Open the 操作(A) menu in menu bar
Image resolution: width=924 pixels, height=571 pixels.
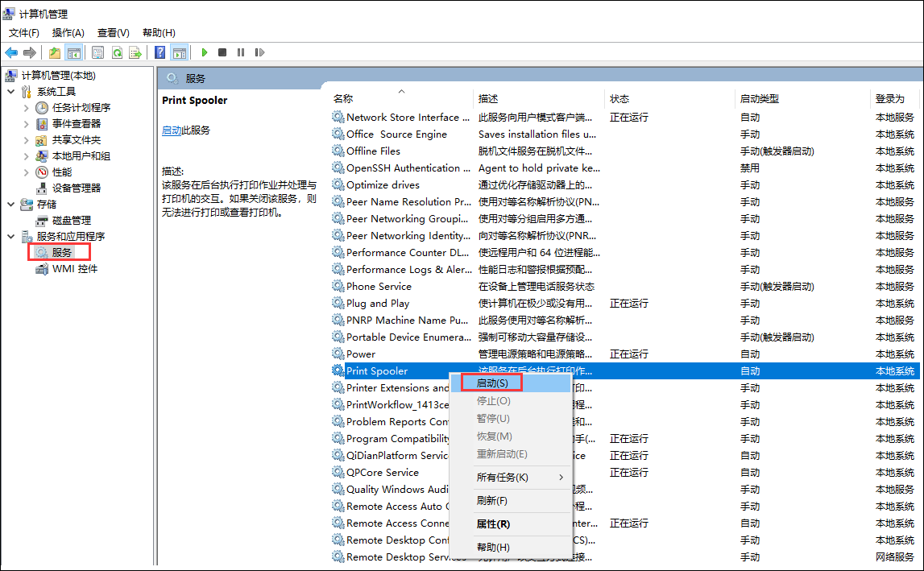[x=68, y=32]
